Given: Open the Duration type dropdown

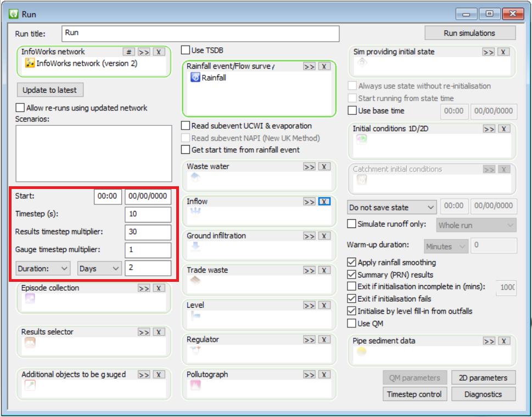Looking at the screenshot, I should coord(42,269).
